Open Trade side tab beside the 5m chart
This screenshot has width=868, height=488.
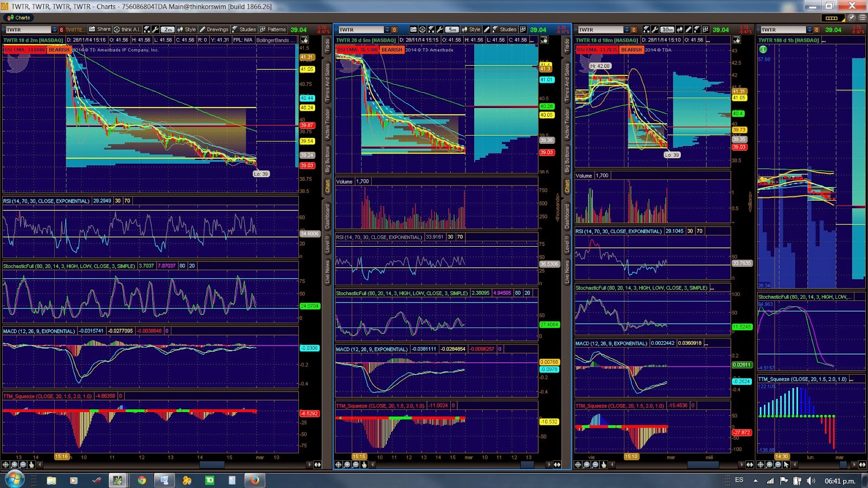click(567, 46)
